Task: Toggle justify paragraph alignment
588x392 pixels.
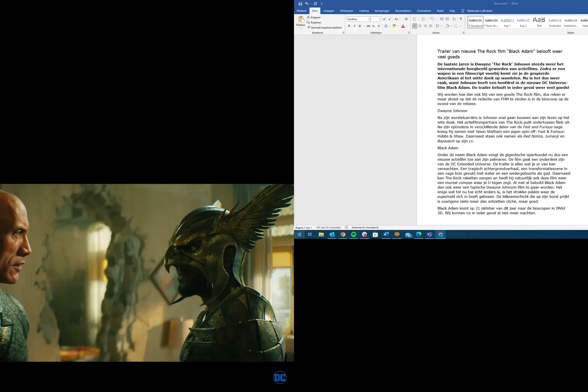Action: click(431, 26)
